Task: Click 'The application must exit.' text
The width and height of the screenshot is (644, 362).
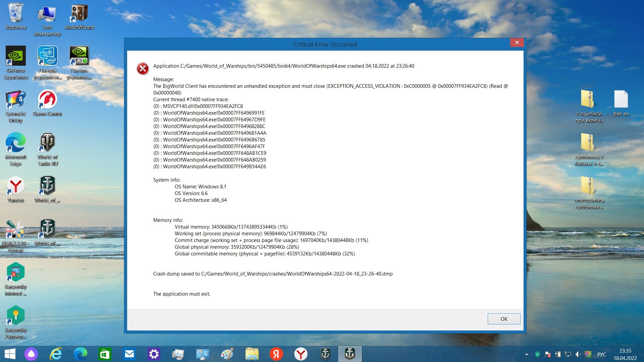Action: click(x=182, y=294)
